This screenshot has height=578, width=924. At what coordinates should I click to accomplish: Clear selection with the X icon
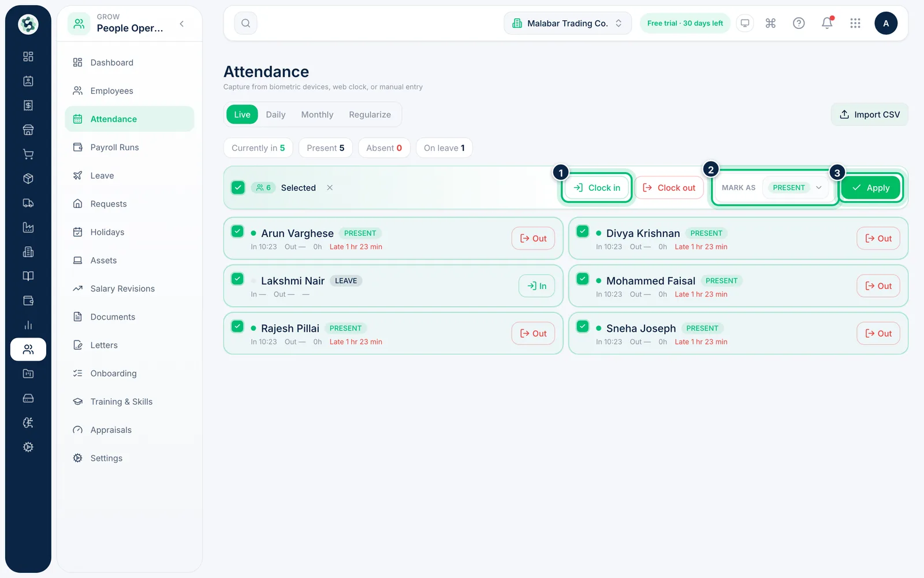click(x=330, y=187)
